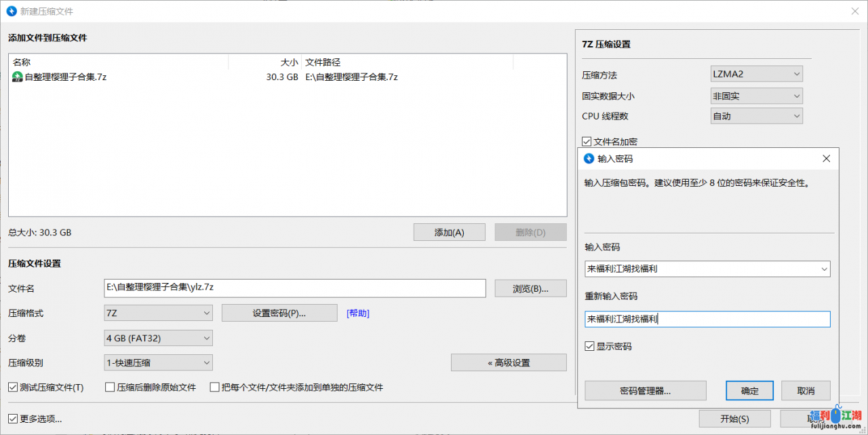Viewport: 868px width, 435px height.
Task: Open the 压缩格式 7Z dropdown
Action: click(158, 313)
